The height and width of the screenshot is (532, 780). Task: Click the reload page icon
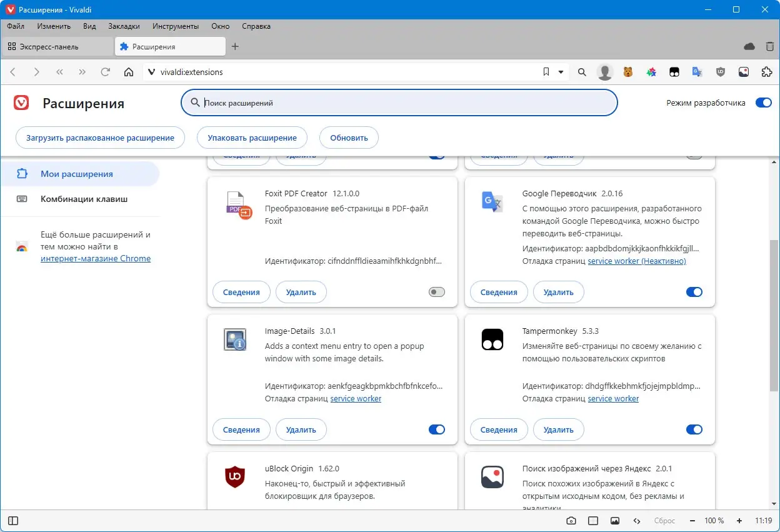(106, 72)
